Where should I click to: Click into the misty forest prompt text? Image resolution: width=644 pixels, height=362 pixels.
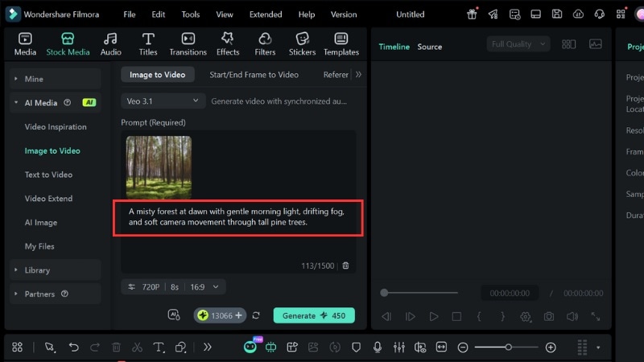pos(237,216)
